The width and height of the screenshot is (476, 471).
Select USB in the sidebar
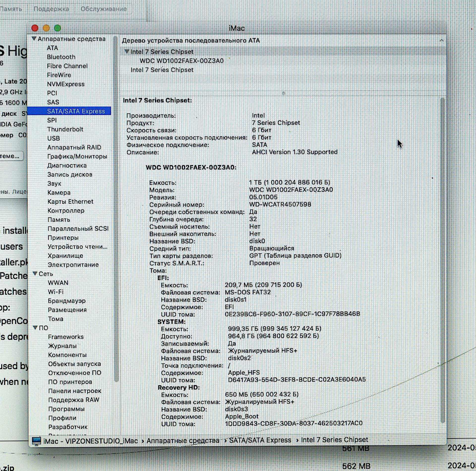[x=54, y=138]
